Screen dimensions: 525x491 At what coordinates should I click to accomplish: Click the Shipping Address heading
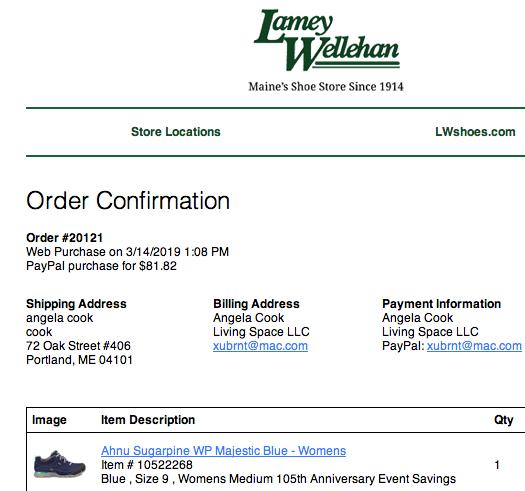click(x=76, y=304)
